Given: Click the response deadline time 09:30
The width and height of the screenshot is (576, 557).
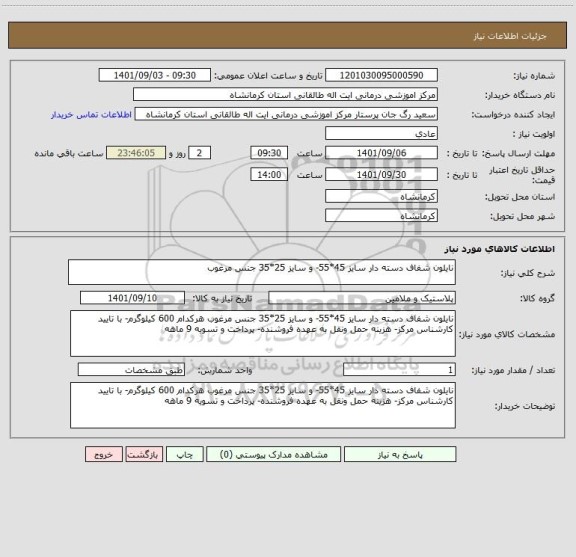Looking at the screenshot, I should pyautogui.click(x=269, y=153).
